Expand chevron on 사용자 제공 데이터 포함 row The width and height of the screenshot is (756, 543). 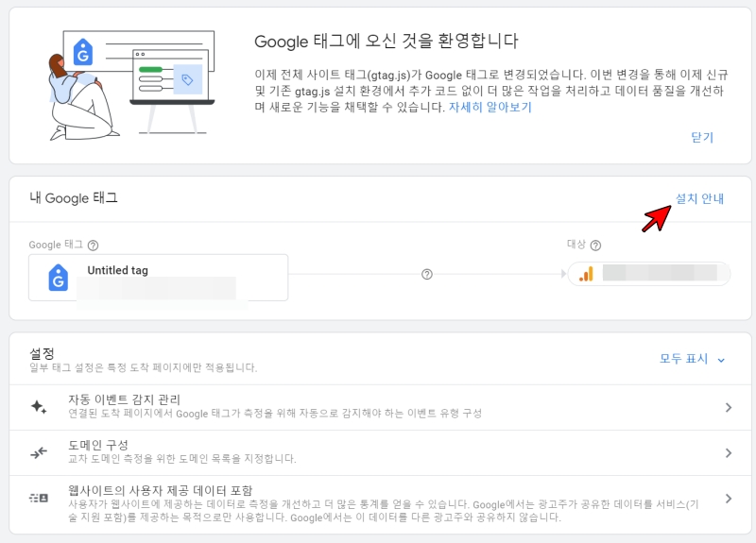[x=729, y=499]
